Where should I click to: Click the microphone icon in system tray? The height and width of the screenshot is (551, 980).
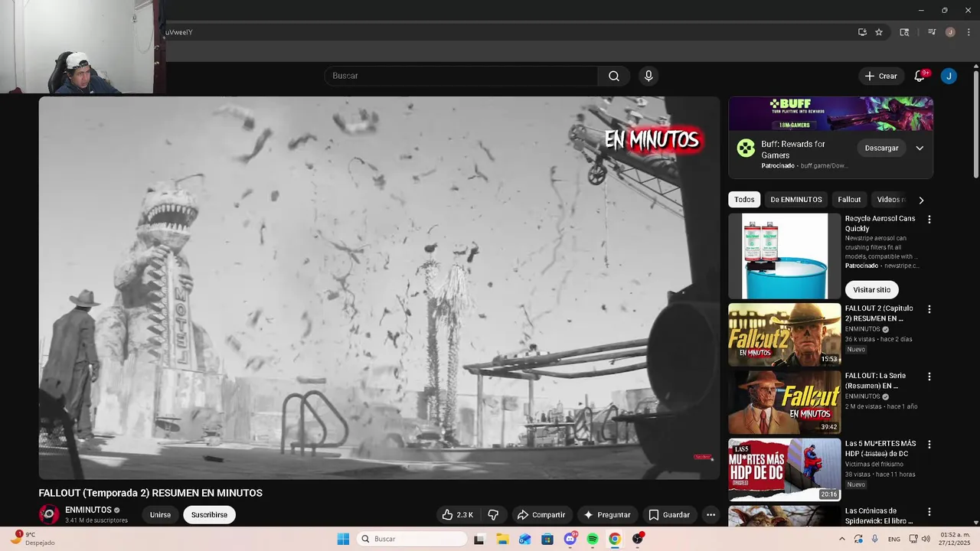[x=875, y=539]
